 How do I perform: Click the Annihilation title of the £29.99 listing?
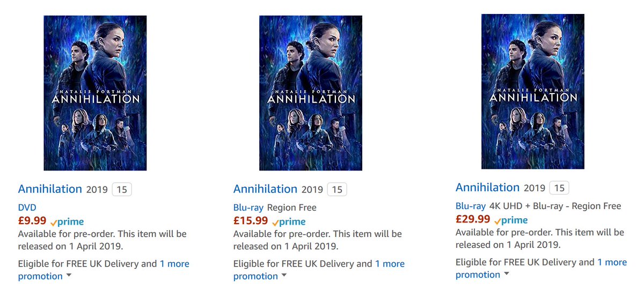(x=487, y=188)
